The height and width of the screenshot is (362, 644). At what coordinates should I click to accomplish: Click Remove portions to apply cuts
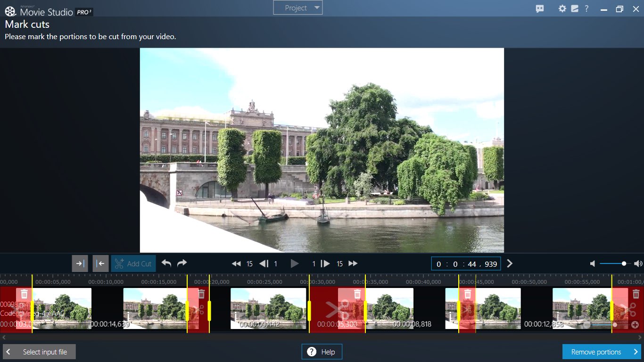coord(600,352)
